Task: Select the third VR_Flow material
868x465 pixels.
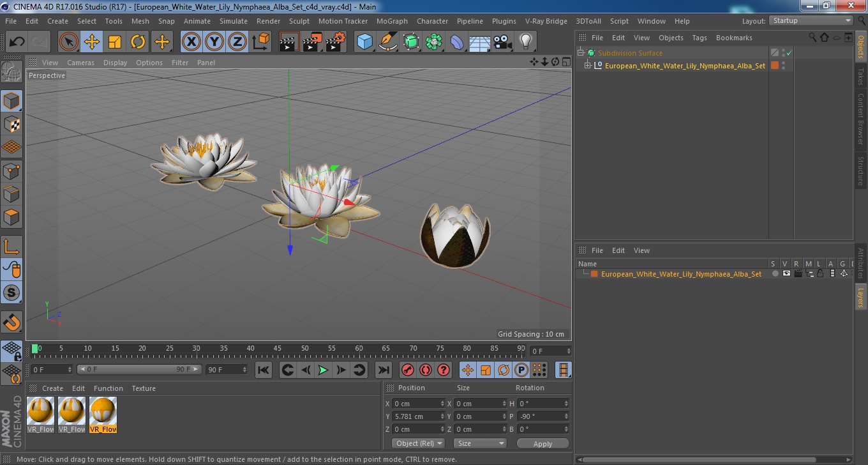Action: (103, 415)
